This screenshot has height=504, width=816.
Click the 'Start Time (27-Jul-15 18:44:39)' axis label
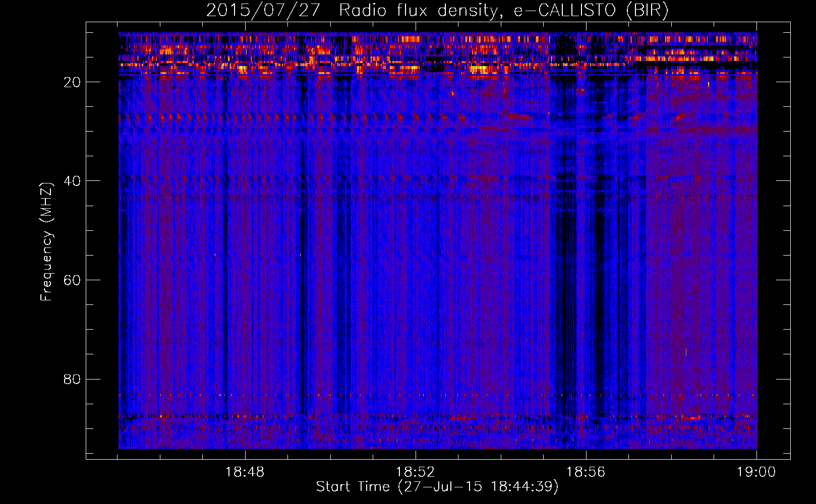click(437, 487)
